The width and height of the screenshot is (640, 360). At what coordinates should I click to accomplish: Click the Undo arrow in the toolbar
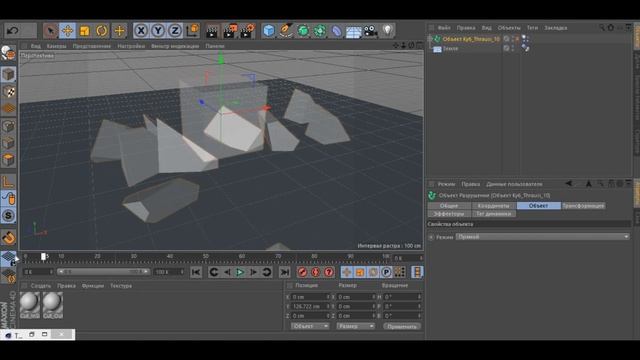click(13, 31)
